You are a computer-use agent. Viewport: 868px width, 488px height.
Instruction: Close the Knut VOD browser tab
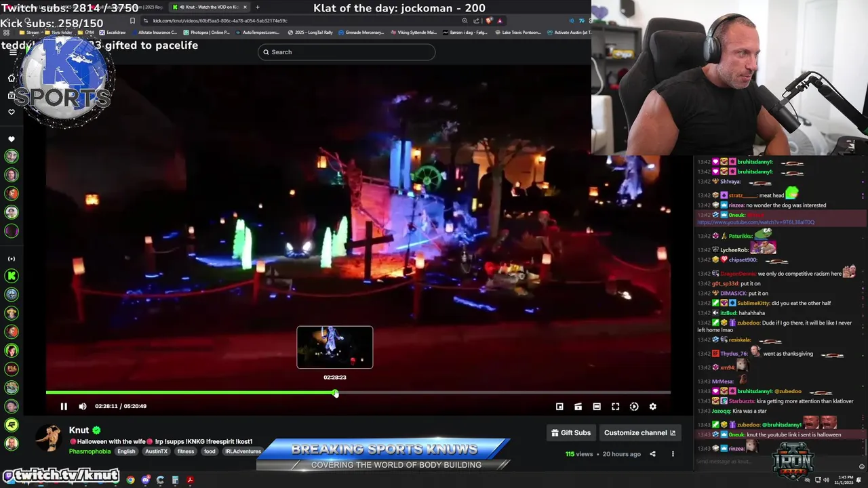tap(245, 7)
